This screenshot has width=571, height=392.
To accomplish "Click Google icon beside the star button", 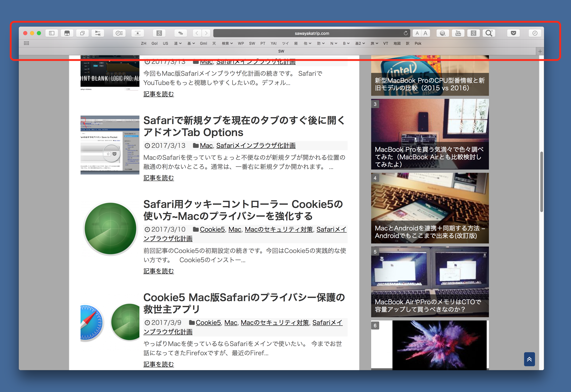I will point(159,33).
